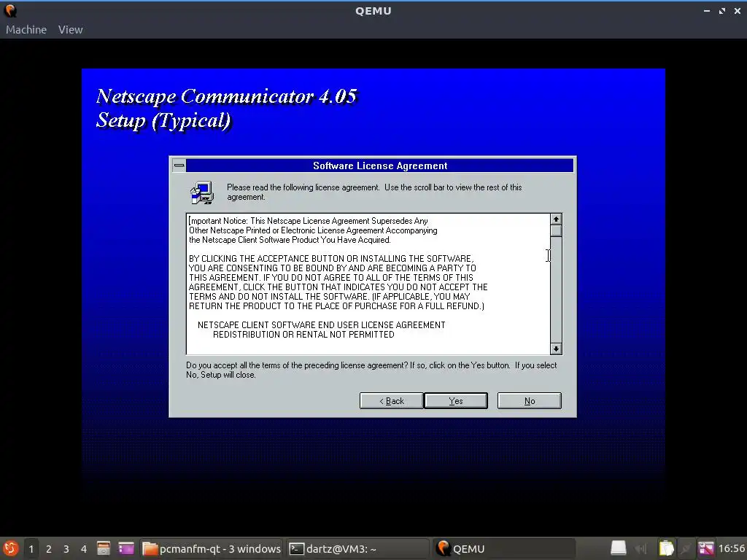Click the 16:56 clock

point(731,549)
